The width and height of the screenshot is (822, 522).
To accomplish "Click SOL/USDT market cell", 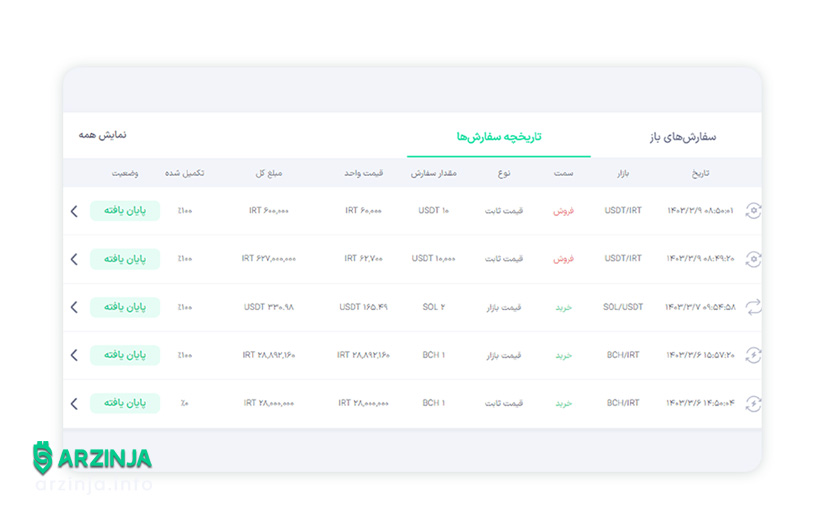I will click(623, 307).
